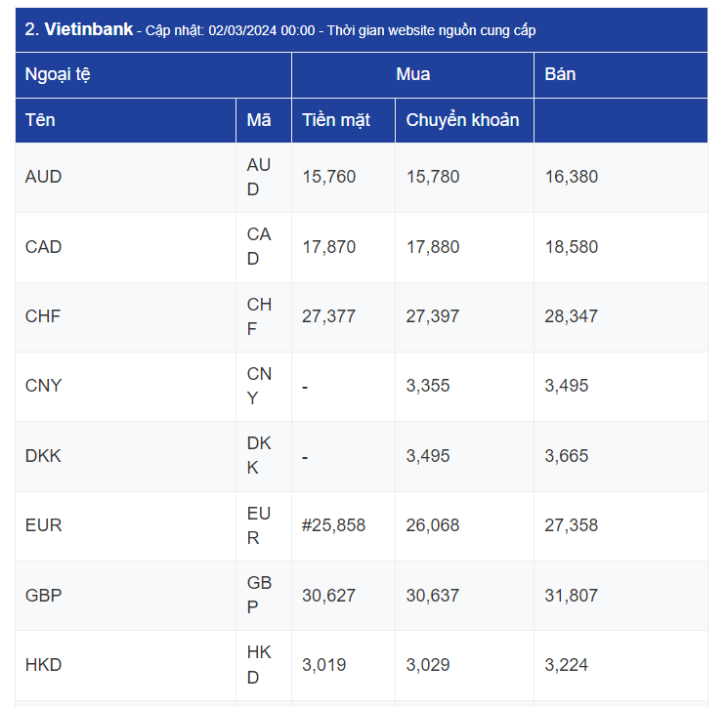The height and width of the screenshot is (707, 728).
Task: Click the EUR cash rate #25,858
Action: [x=333, y=525]
